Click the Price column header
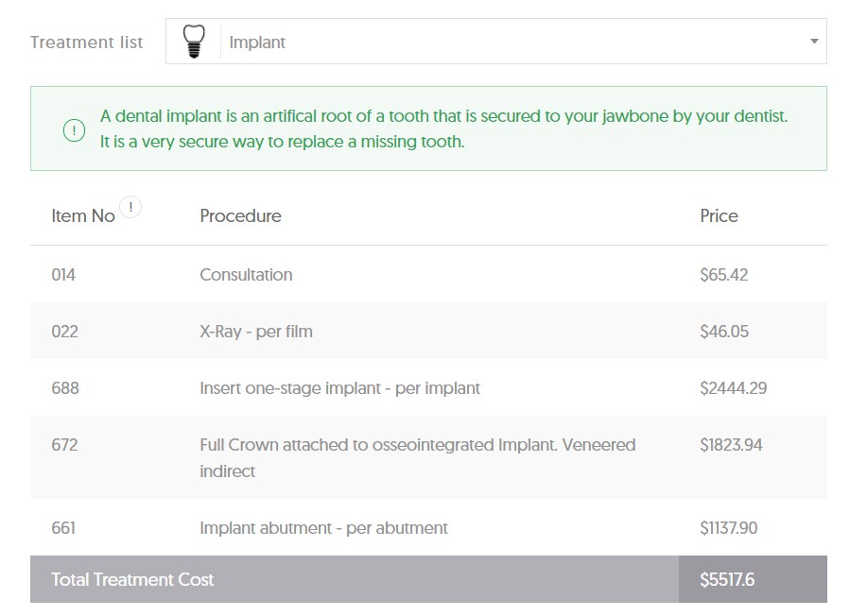Viewport: 850px width, 616px height. 719,215
